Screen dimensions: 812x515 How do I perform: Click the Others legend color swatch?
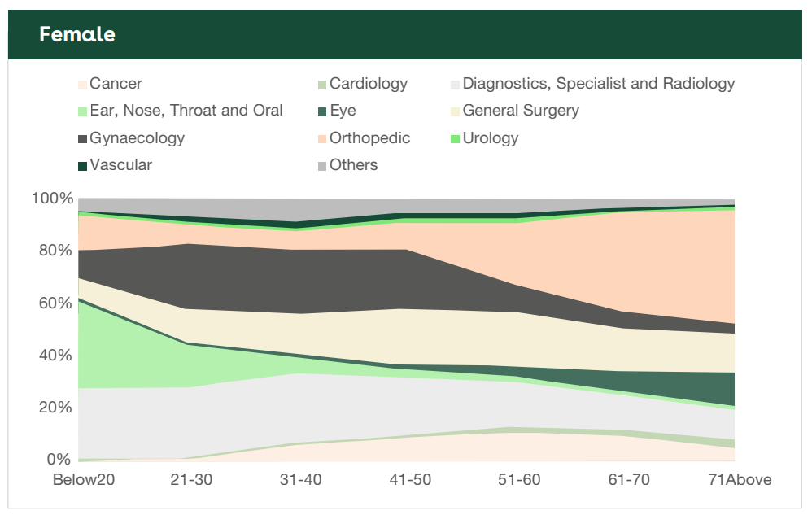pyautogui.click(x=322, y=165)
